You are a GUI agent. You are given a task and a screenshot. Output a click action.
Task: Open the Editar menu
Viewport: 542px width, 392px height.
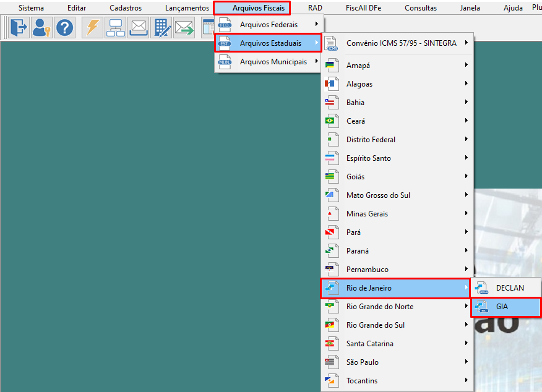point(77,8)
